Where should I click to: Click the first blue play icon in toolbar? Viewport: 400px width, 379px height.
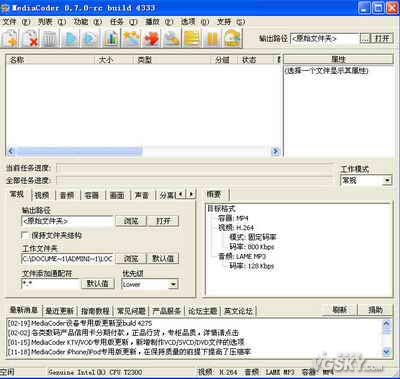(70, 38)
